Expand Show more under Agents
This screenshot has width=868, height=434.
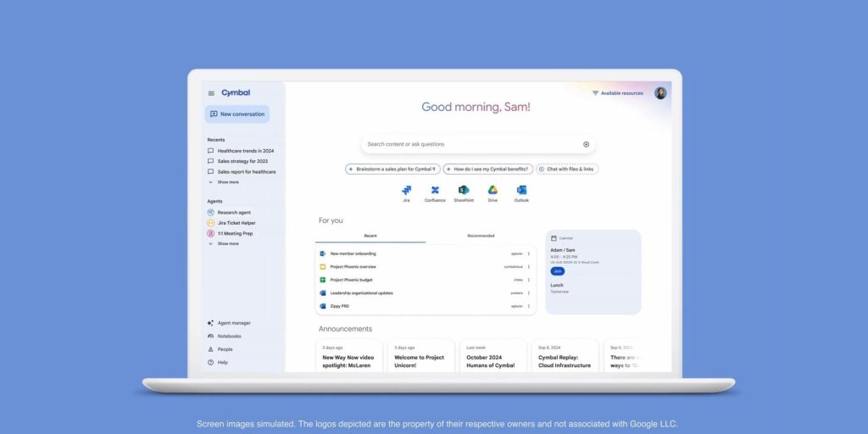point(224,243)
